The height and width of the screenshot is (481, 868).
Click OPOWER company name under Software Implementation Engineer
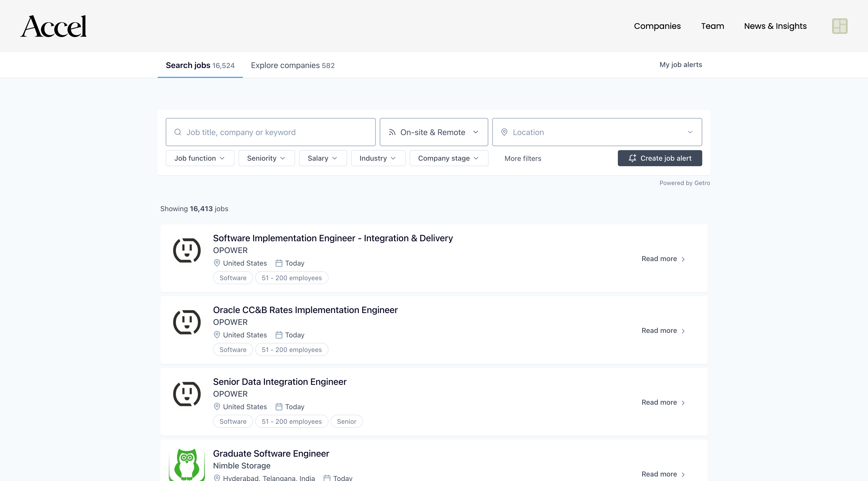pos(230,250)
